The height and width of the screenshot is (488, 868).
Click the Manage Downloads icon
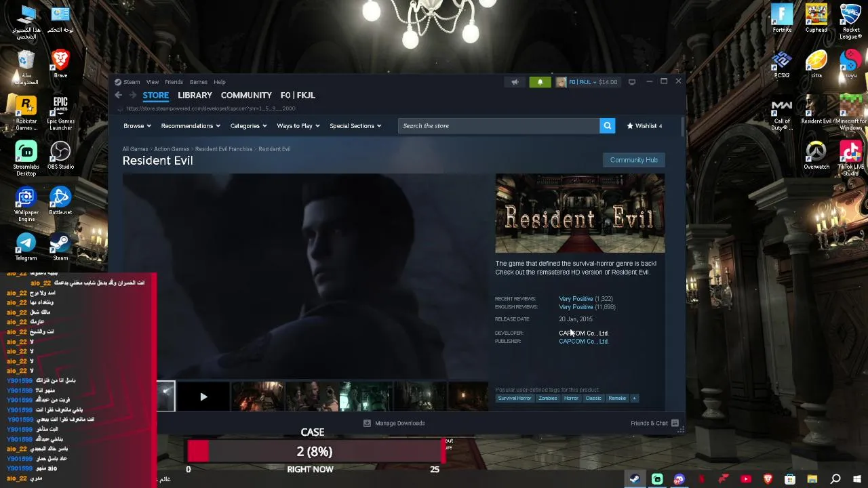click(367, 423)
